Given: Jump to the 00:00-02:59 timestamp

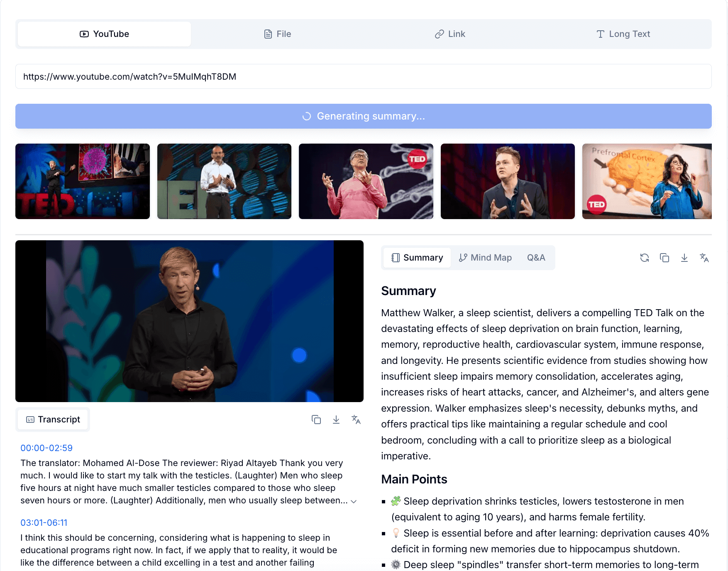Looking at the screenshot, I should (x=46, y=448).
